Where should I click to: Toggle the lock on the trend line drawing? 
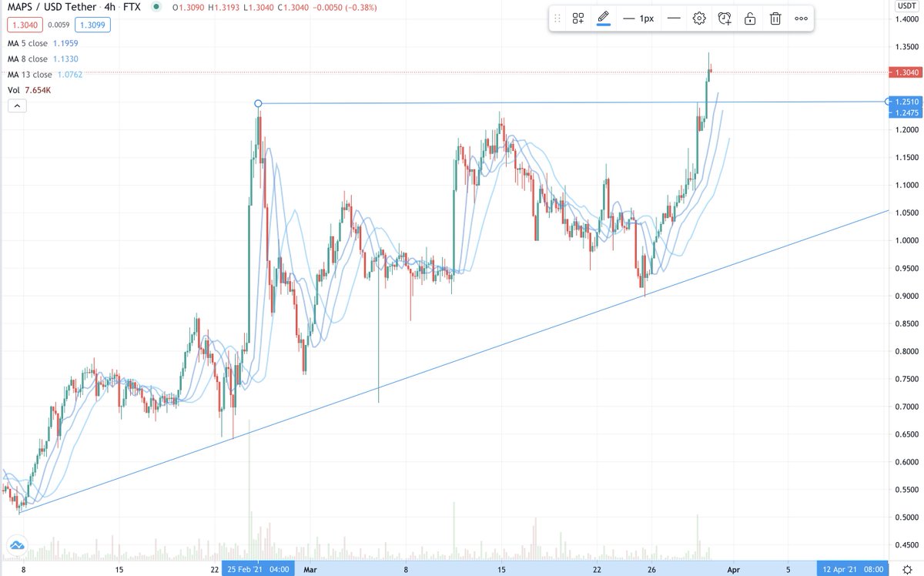(749, 18)
